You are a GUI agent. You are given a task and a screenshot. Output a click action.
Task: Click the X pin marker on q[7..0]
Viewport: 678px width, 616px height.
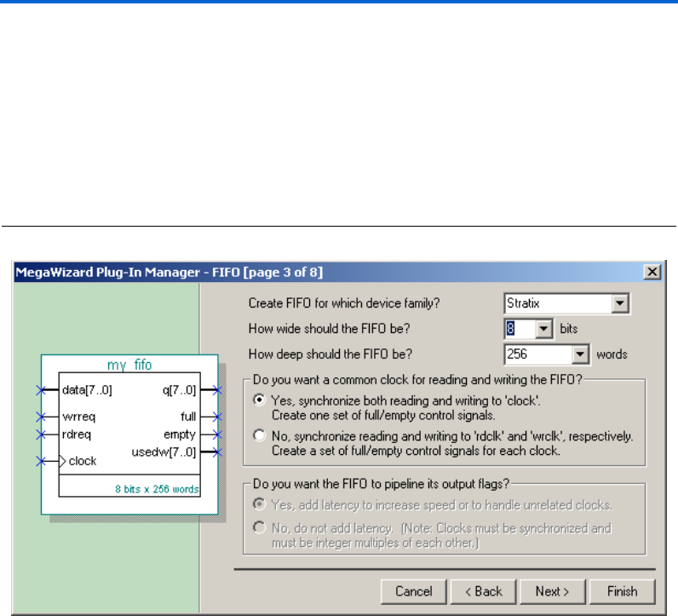[217, 390]
